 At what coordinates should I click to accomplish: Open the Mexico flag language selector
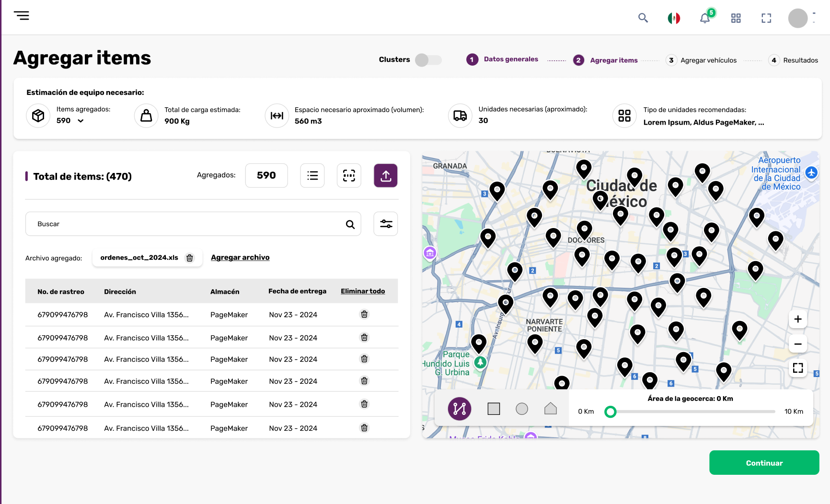[674, 18]
